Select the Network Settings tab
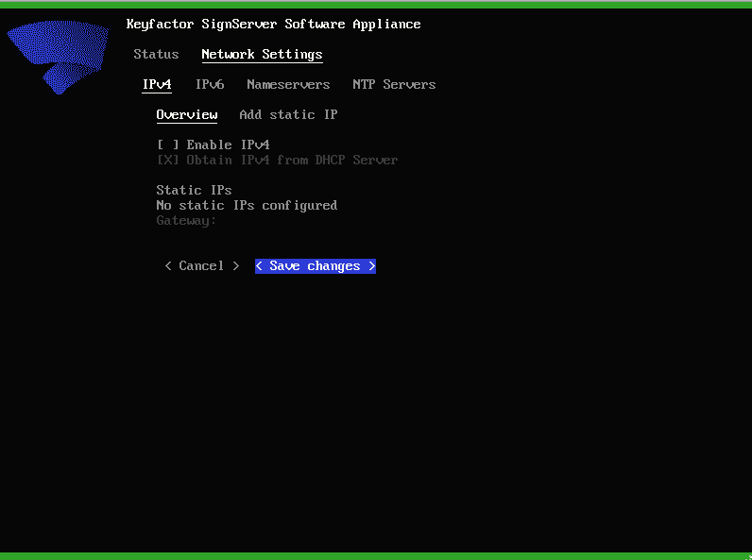Viewport: 752px width, 560px height. (262, 55)
